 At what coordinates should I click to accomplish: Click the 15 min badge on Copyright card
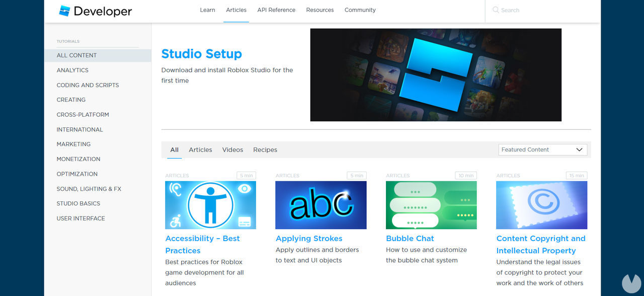(577, 176)
